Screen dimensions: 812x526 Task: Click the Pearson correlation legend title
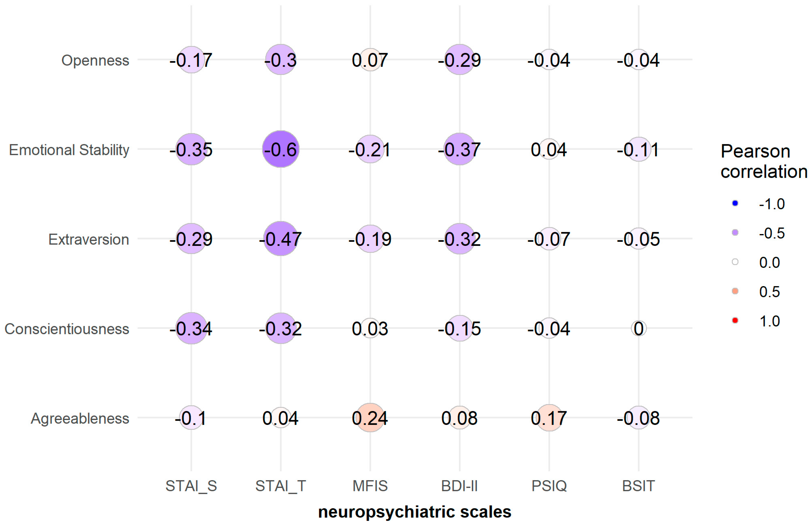(x=764, y=161)
